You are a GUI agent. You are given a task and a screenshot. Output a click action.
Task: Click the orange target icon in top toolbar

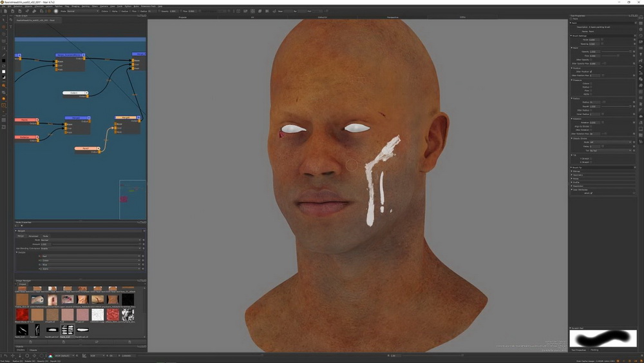[x=49, y=11]
